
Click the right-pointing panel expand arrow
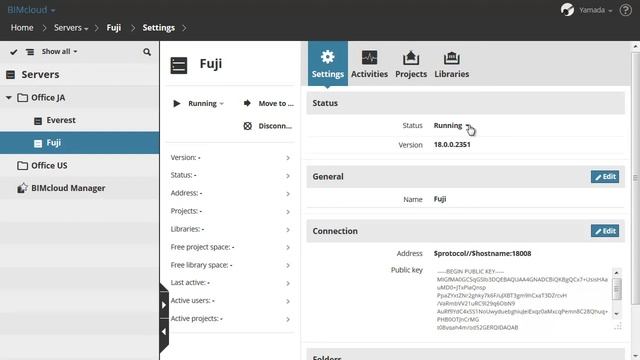point(164,305)
